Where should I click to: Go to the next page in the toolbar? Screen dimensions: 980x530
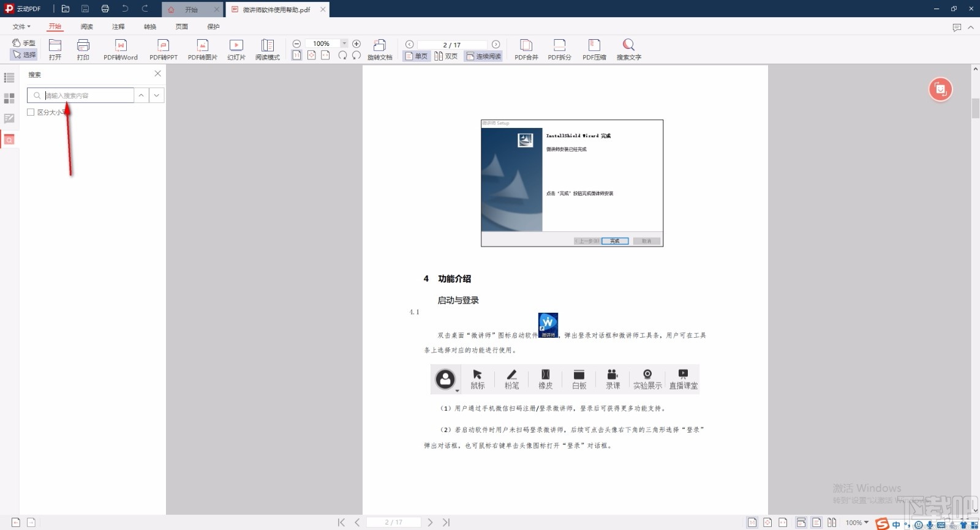click(x=496, y=44)
